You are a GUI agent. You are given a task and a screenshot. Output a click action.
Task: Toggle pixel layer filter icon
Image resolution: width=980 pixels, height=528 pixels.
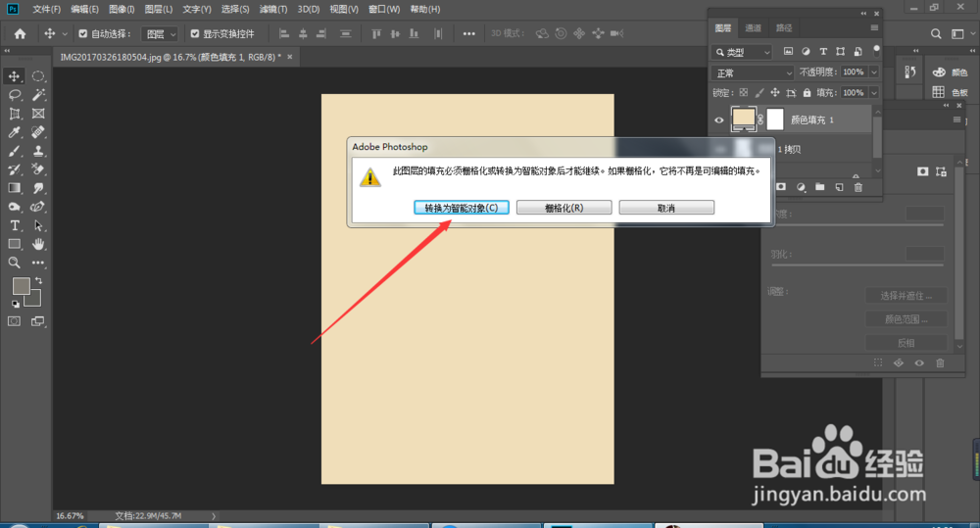pyautogui.click(x=788, y=52)
